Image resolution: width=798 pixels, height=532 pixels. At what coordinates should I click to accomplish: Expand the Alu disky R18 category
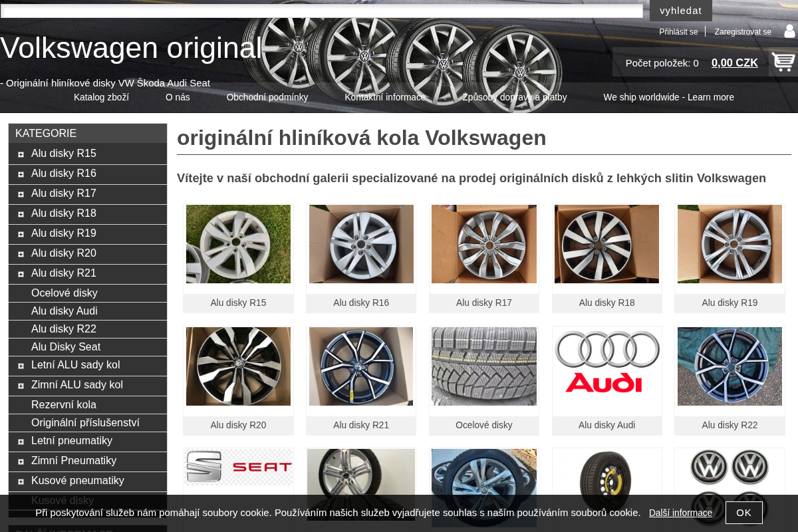[21, 214]
